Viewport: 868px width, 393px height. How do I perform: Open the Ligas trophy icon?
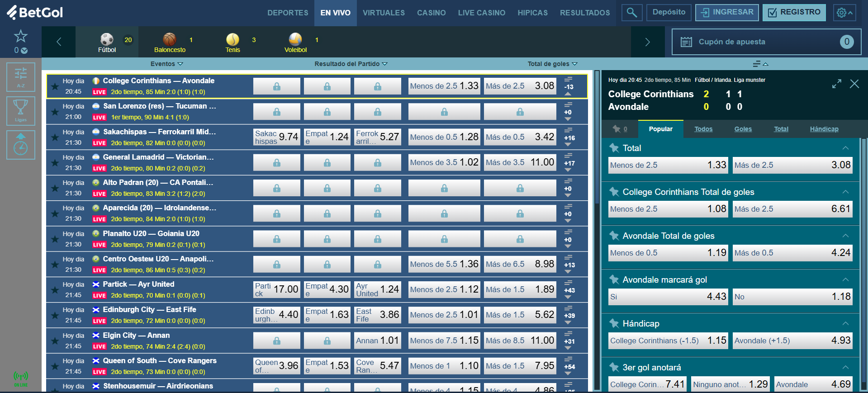coord(21,110)
